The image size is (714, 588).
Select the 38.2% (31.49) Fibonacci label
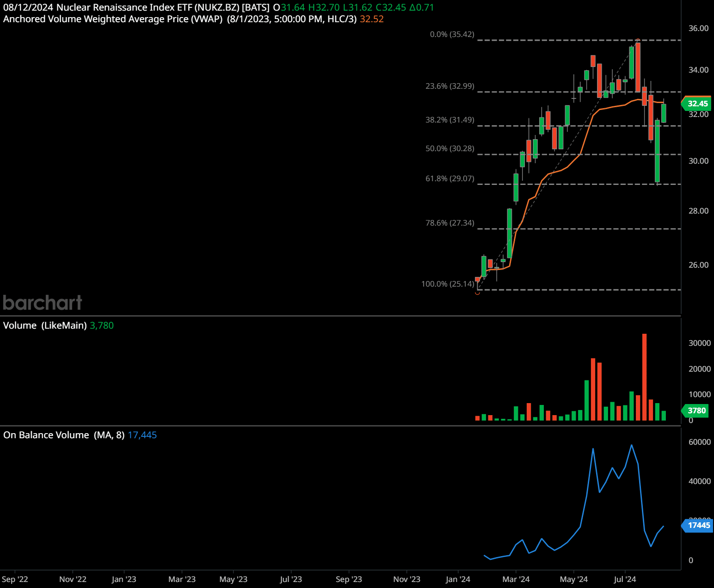449,120
